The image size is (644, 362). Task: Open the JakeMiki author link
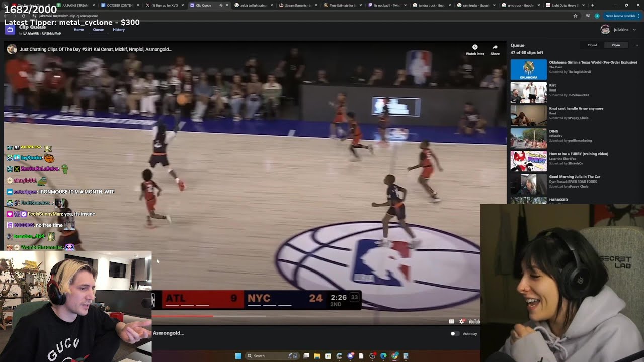coord(32,33)
